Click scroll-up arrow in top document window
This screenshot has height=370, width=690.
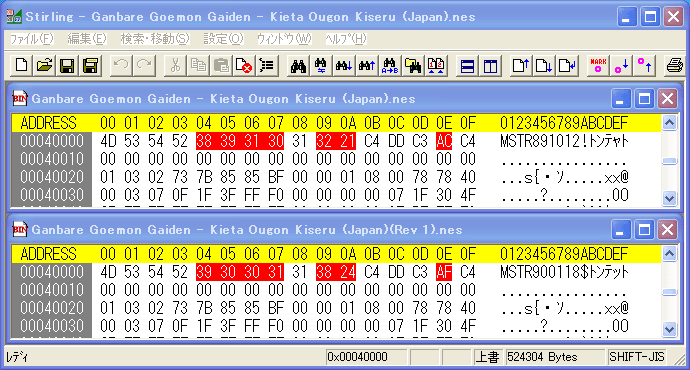click(x=669, y=123)
